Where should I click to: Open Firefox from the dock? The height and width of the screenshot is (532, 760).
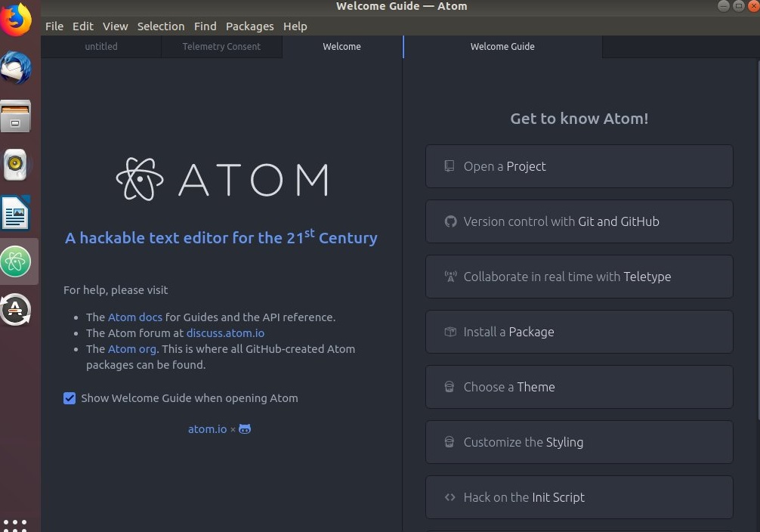click(17, 20)
